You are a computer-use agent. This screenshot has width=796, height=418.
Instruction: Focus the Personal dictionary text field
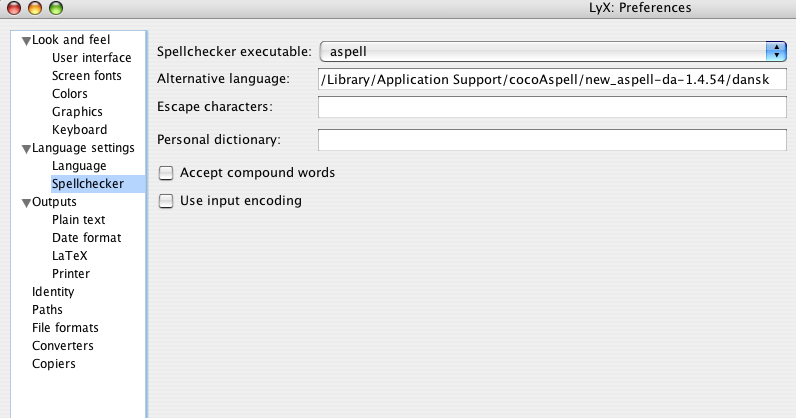[552, 140]
